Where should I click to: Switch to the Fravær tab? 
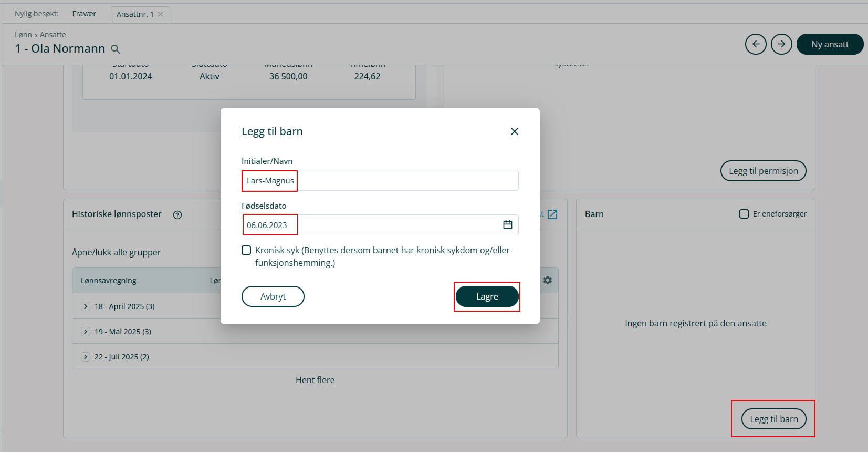[84, 14]
